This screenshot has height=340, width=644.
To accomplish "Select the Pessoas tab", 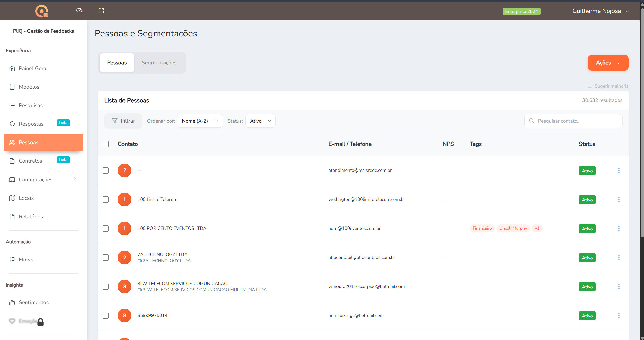I will (x=117, y=63).
